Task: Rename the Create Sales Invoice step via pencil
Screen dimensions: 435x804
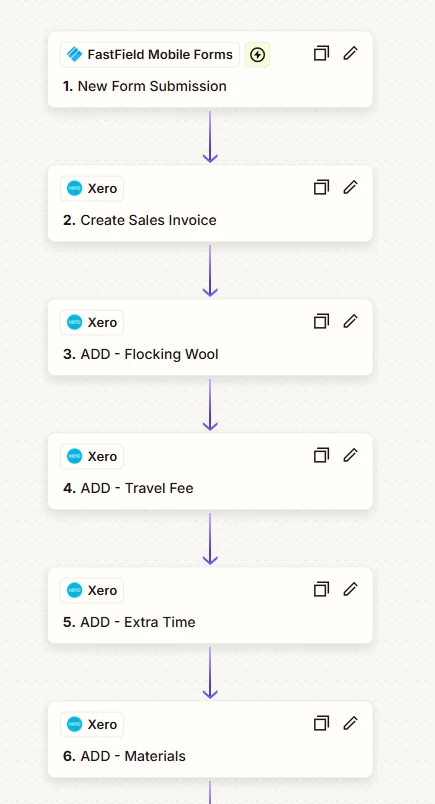Action: (350, 187)
